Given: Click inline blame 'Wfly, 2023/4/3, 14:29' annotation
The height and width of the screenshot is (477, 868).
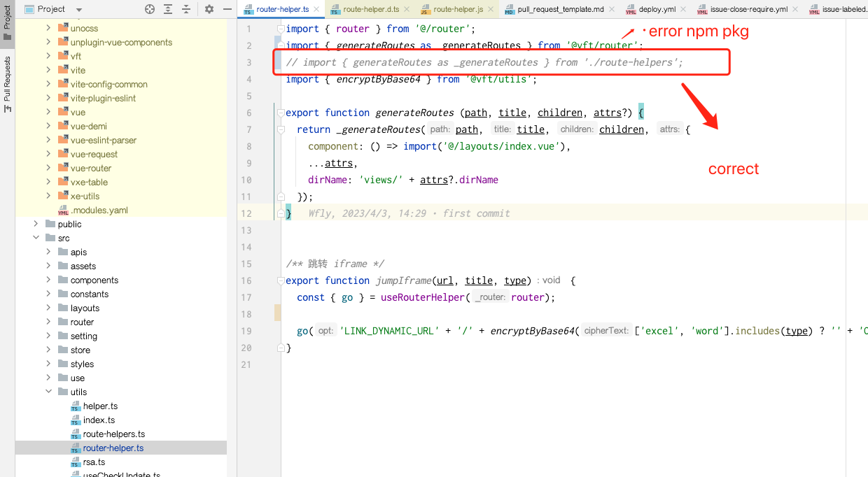Looking at the screenshot, I should [x=367, y=213].
